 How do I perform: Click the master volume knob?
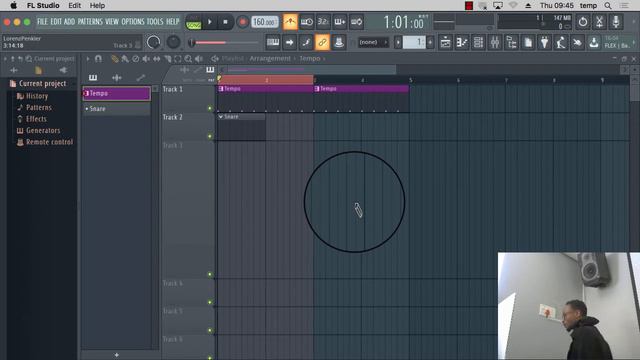[153, 42]
